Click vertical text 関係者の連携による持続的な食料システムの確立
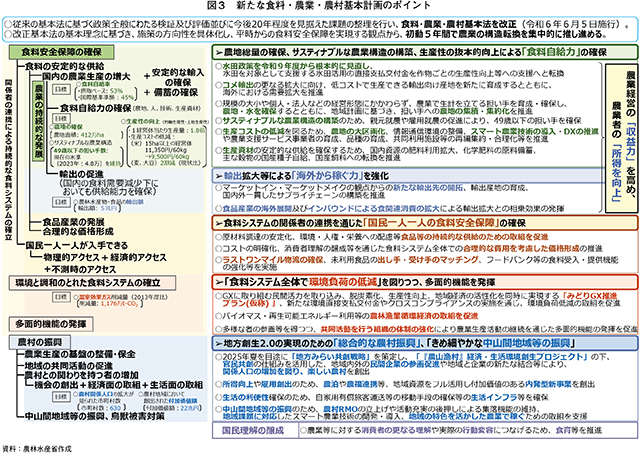Image resolution: width=640 pixels, height=453 pixels. 9,160
